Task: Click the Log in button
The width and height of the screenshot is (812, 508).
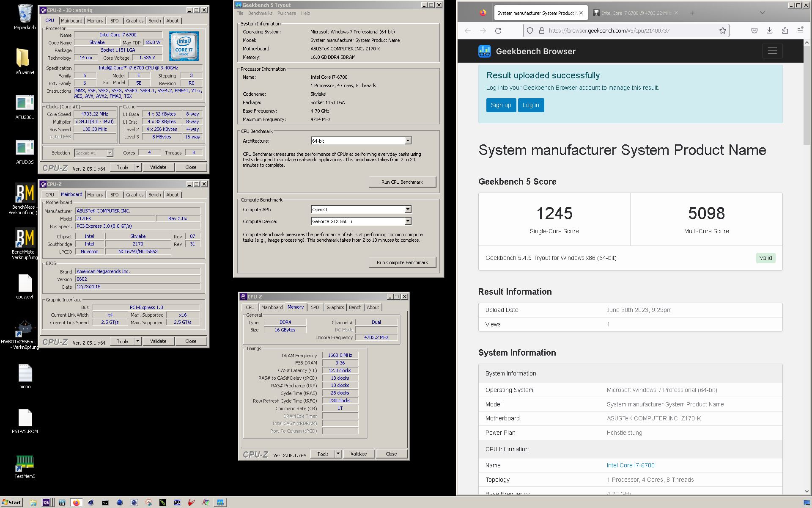Action: pyautogui.click(x=531, y=105)
